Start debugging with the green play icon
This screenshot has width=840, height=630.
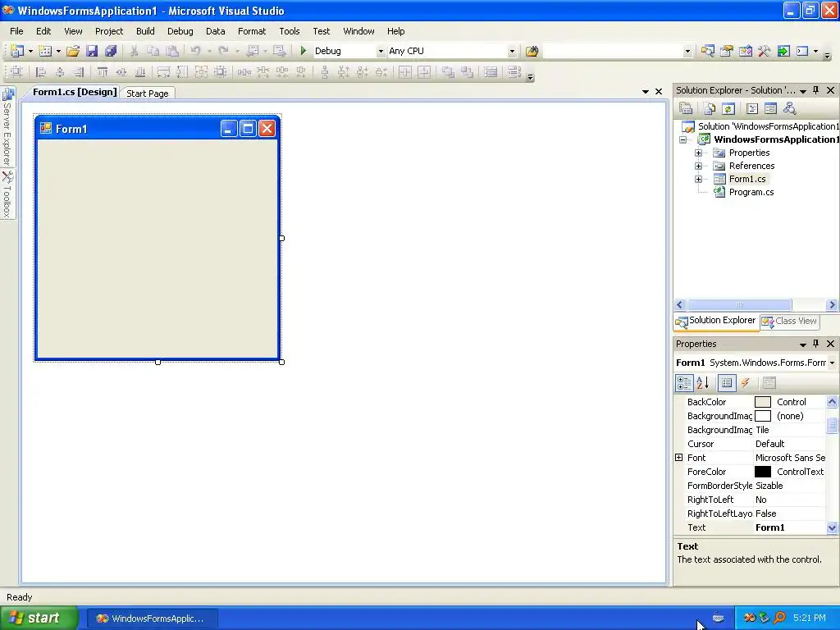(304, 51)
